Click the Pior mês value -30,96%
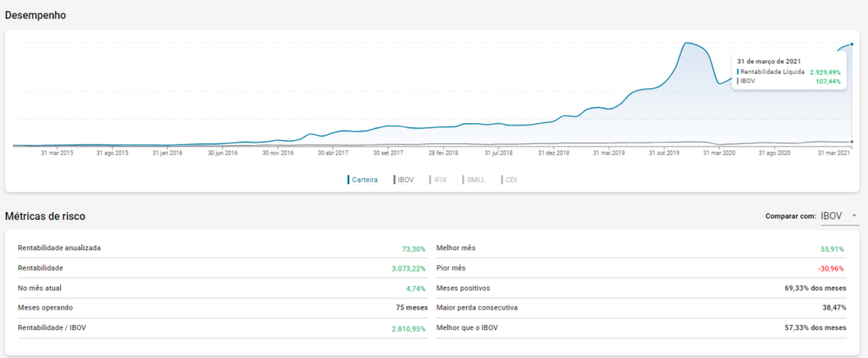 tap(831, 268)
